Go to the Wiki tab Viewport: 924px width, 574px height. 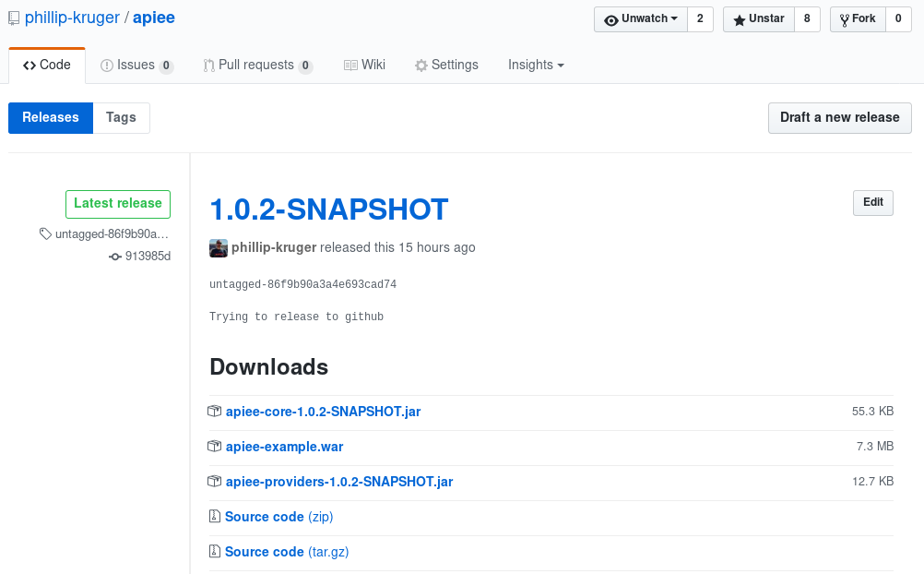364,65
